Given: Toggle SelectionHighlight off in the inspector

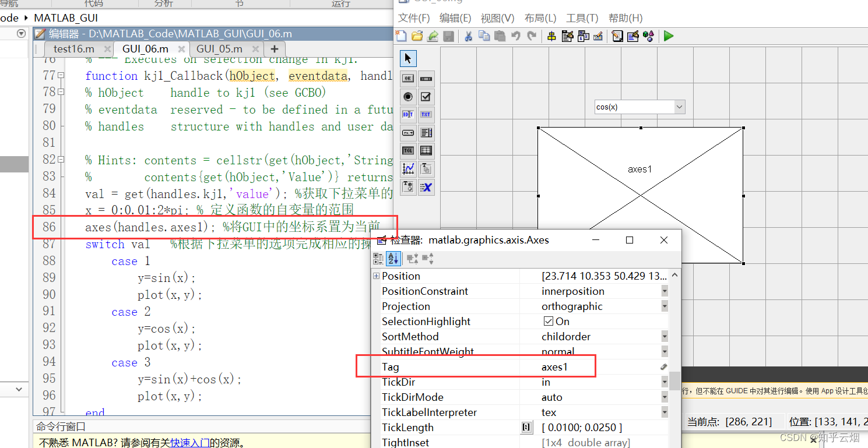Looking at the screenshot, I should (x=549, y=321).
